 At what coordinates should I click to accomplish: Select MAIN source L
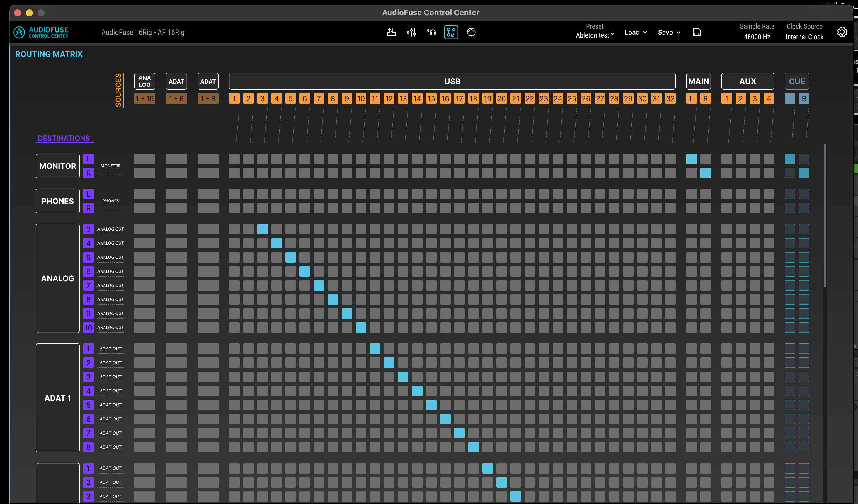tap(692, 99)
